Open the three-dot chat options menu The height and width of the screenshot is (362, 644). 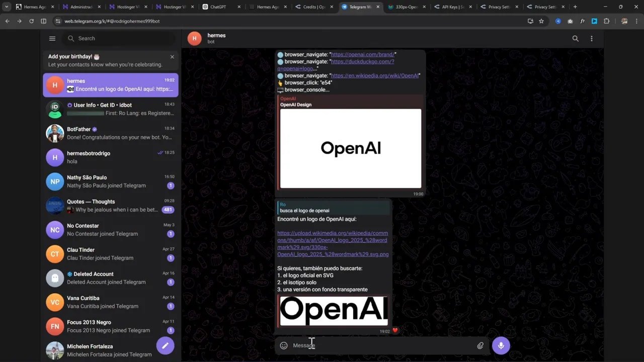click(592, 38)
